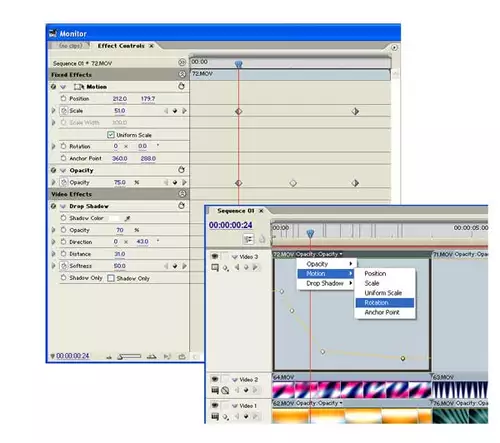Viewport: 500px width, 443px height.
Task: Click the Snap button in Sequence 01 panel
Action: coord(248,239)
